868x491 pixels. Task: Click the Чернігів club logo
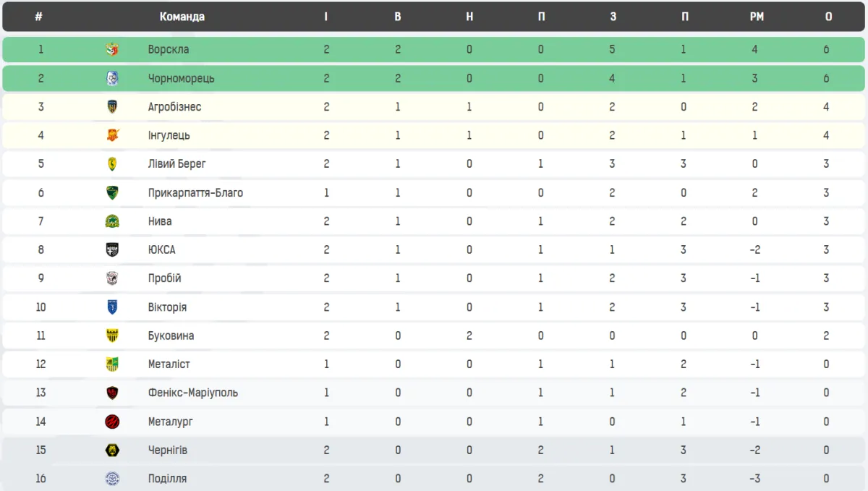point(112,451)
